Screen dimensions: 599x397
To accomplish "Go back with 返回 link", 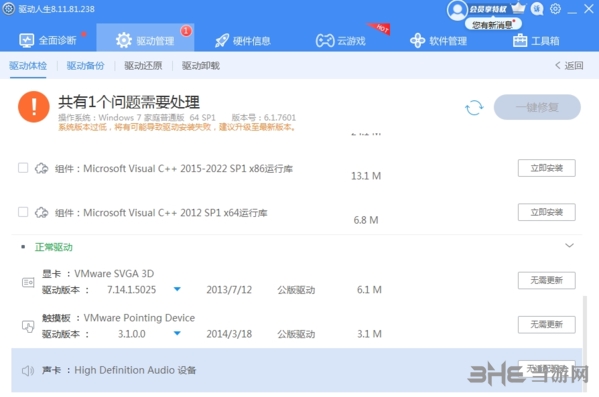I will coord(569,66).
